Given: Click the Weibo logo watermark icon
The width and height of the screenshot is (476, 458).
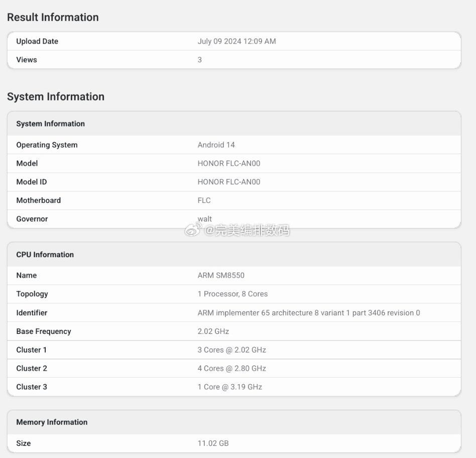Looking at the screenshot, I should [x=193, y=231].
